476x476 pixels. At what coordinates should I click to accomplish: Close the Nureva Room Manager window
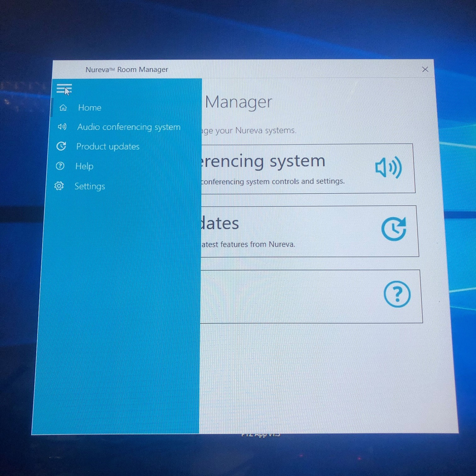(x=425, y=69)
